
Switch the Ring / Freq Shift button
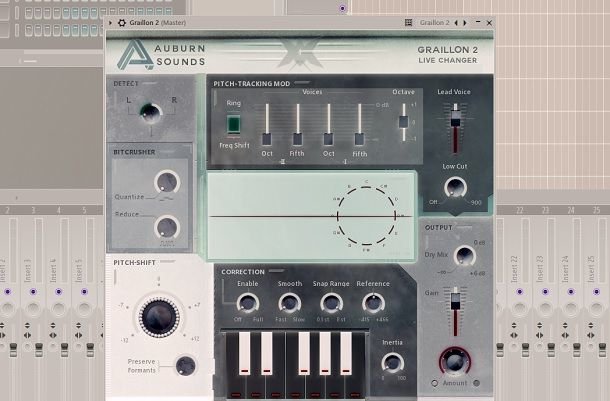pos(233,124)
